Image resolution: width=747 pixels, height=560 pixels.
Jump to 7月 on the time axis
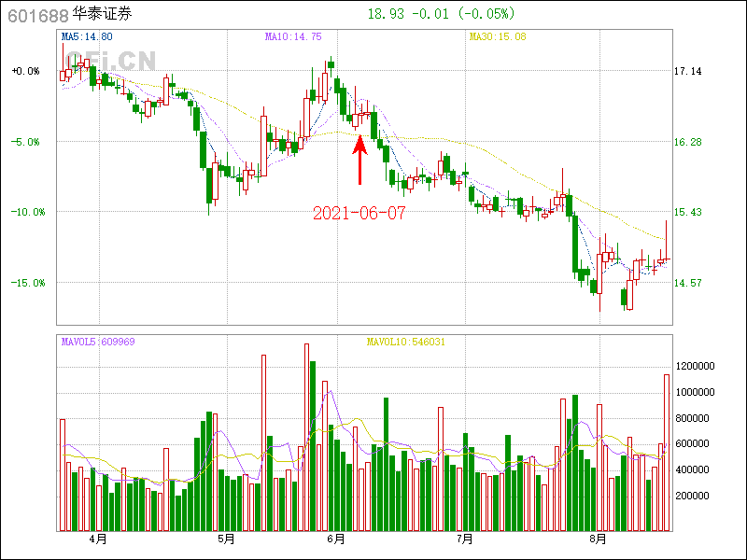point(464,539)
